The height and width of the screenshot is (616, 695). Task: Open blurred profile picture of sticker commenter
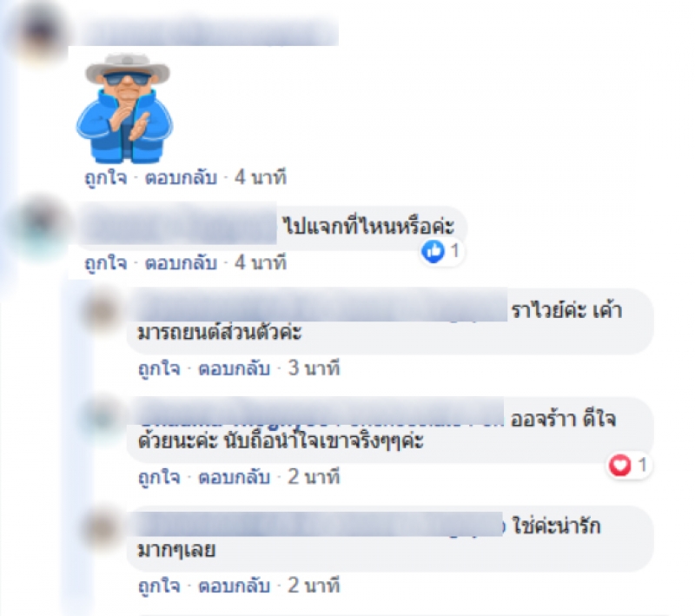[38, 33]
